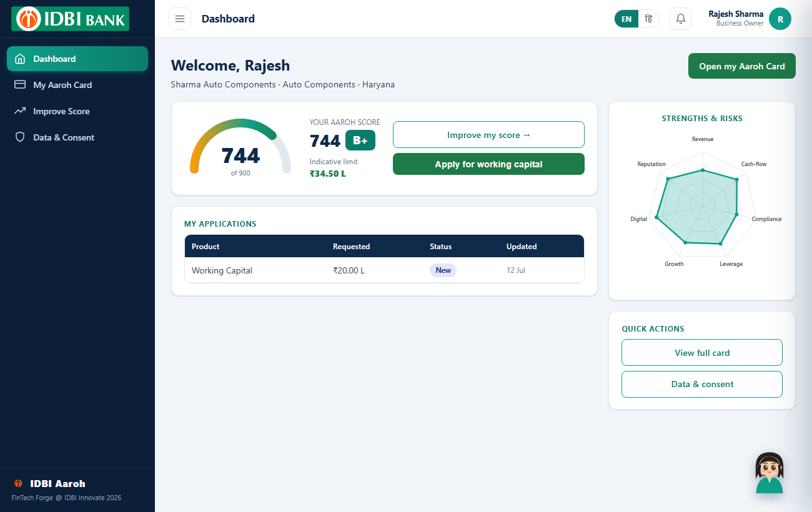
Task: Click Open my Aaroh Card button
Action: click(742, 66)
